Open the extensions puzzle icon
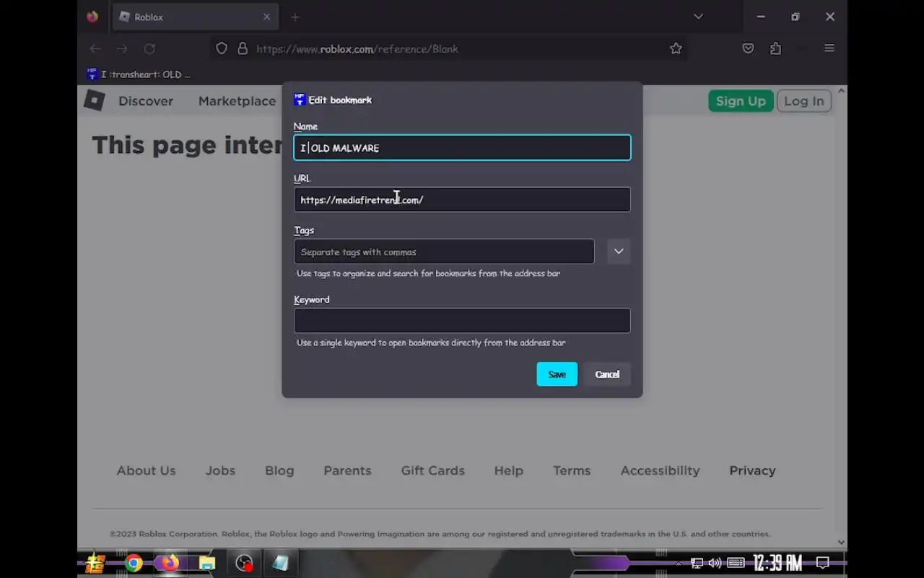 (776, 48)
